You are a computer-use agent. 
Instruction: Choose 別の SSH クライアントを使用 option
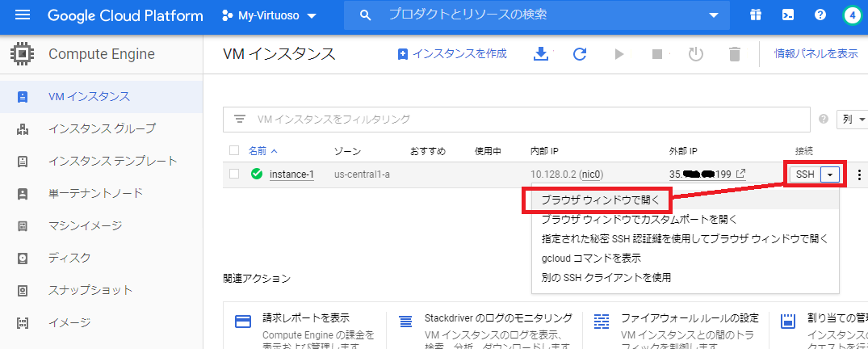[x=686, y=276]
